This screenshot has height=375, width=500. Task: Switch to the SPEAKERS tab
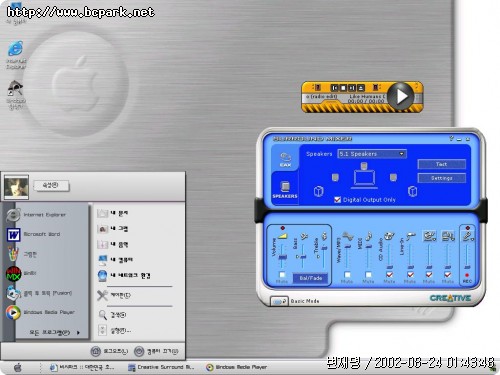pos(285,189)
